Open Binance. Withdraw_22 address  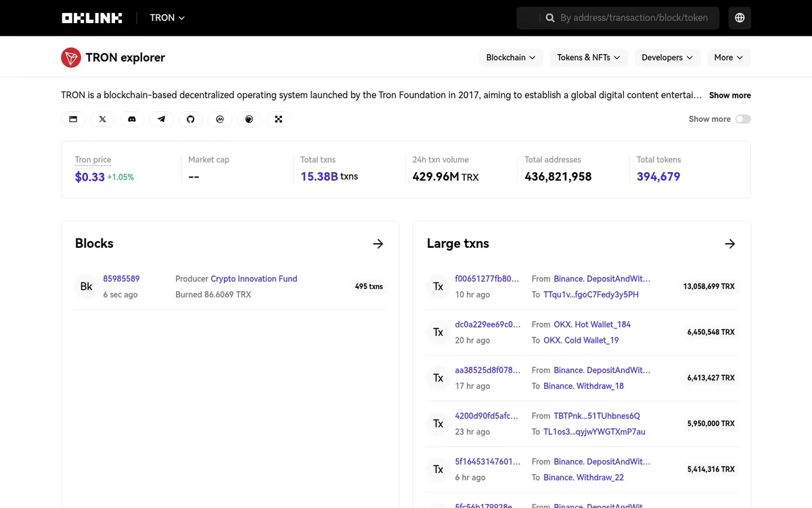click(x=584, y=478)
